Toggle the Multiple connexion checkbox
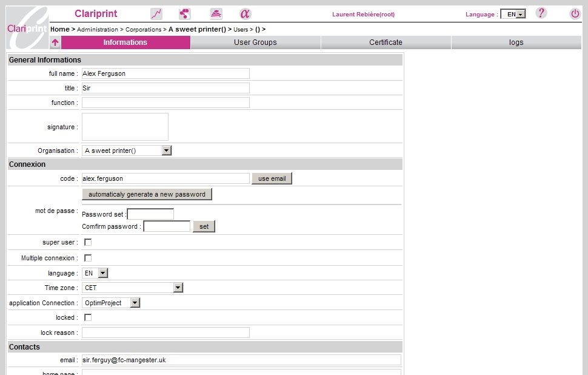588x375 pixels. [x=88, y=258]
